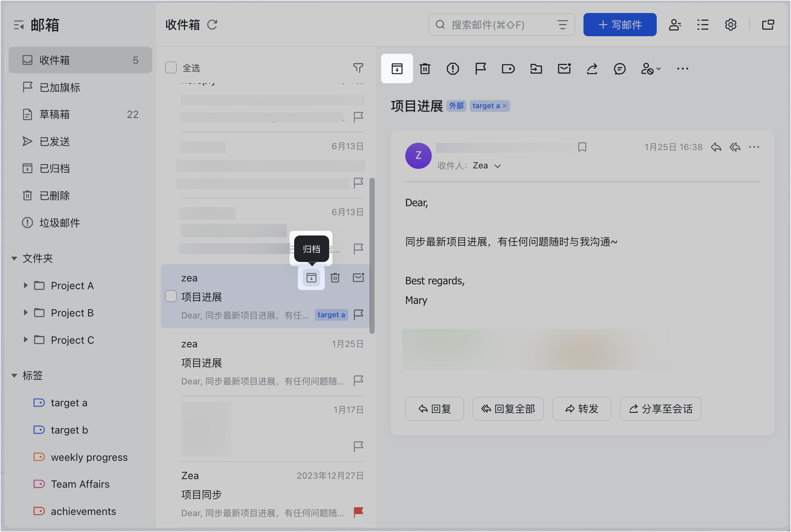Screen dimensions: 791x532
Task: Click the filter funnel icon above mail list
Action: pyautogui.click(x=358, y=68)
